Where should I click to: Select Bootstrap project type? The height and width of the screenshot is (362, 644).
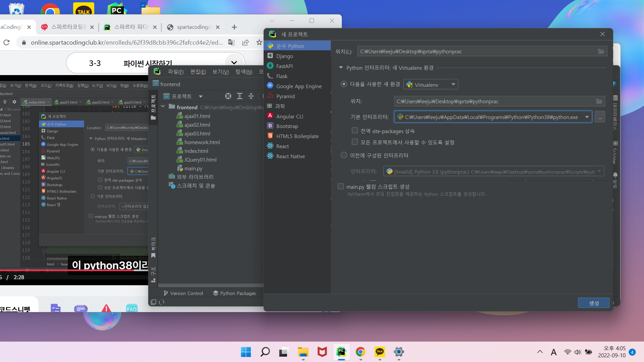pos(287,126)
